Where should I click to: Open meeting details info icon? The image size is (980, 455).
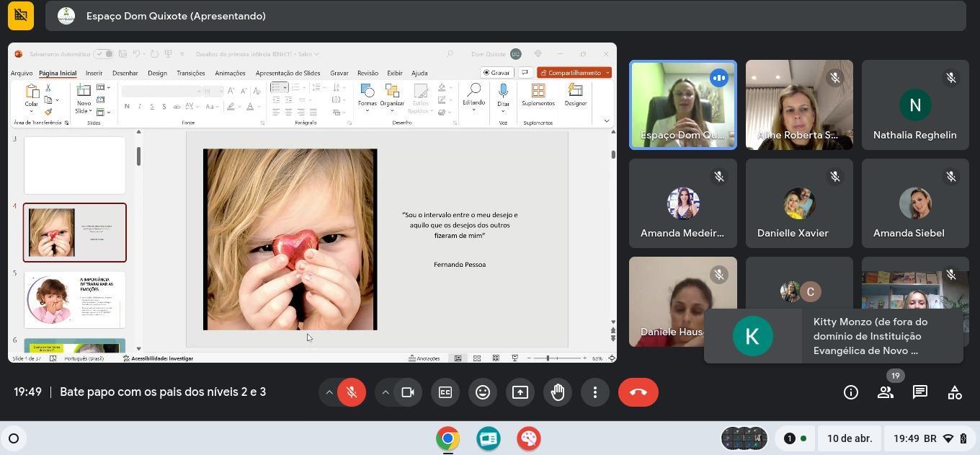coord(851,392)
